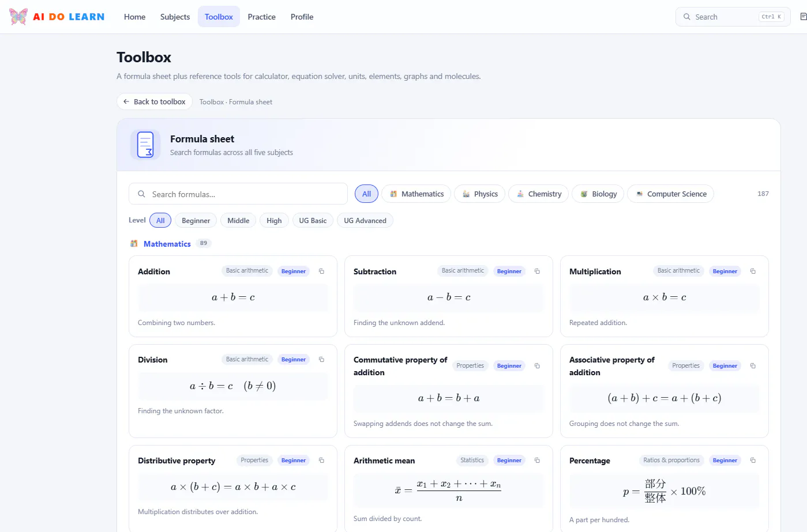Copy the Arithmetic mean formula
Image resolution: width=807 pixels, height=532 pixels.
[537, 461]
